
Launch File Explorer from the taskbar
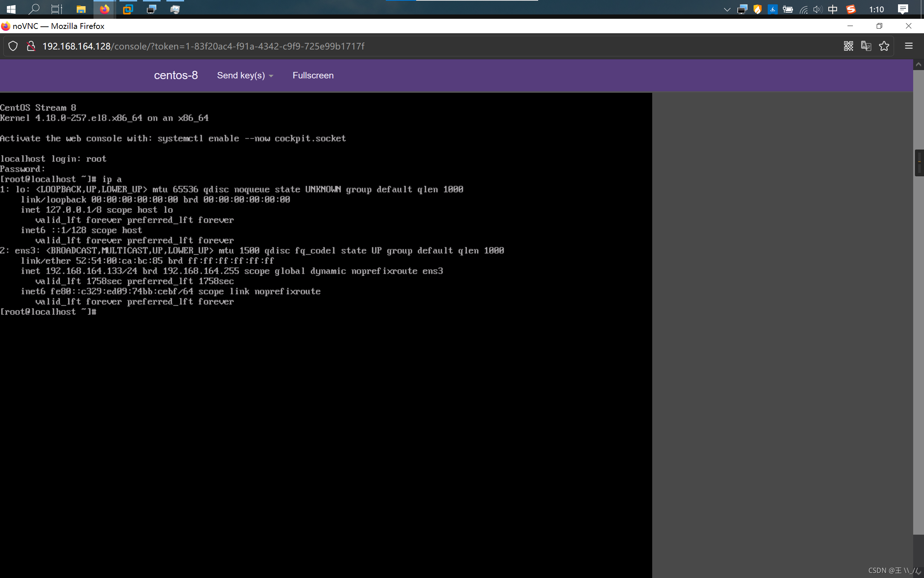point(81,9)
